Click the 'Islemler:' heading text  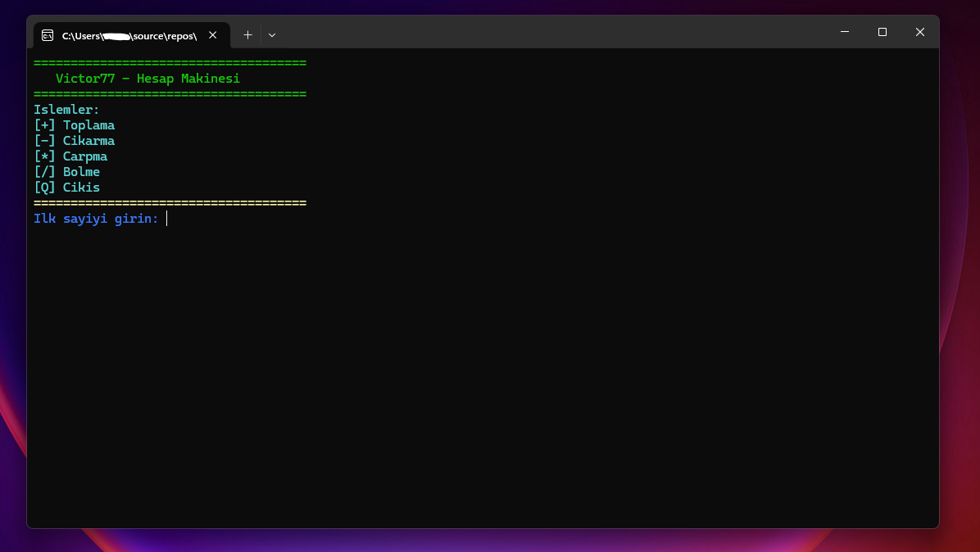click(x=67, y=110)
